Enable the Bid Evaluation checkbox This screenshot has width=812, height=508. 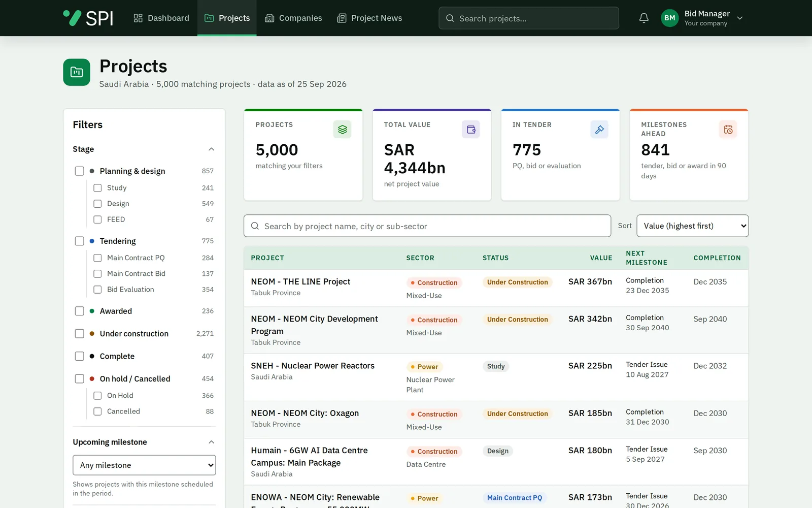[97, 290]
